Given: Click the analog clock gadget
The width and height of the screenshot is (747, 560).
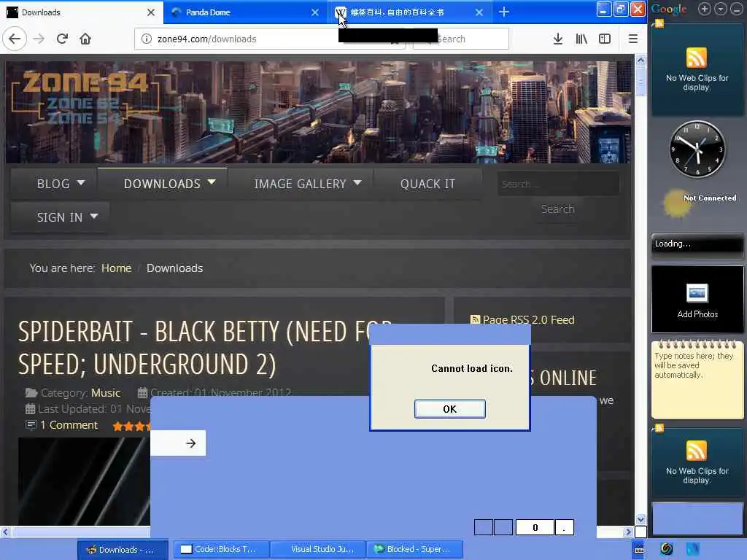Looking at the screenshot, I should pos(697,149).
